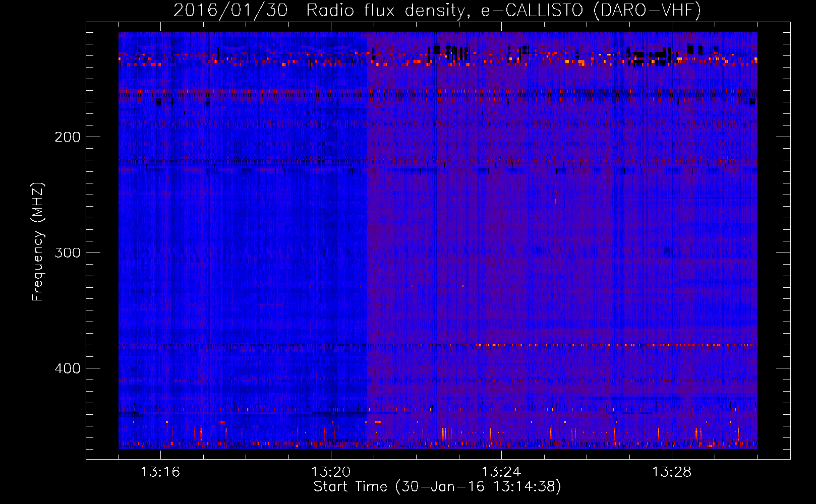Click the 400 frequency tick label
This screenshot has height=504, width=816.
click(x=68, y=368)
